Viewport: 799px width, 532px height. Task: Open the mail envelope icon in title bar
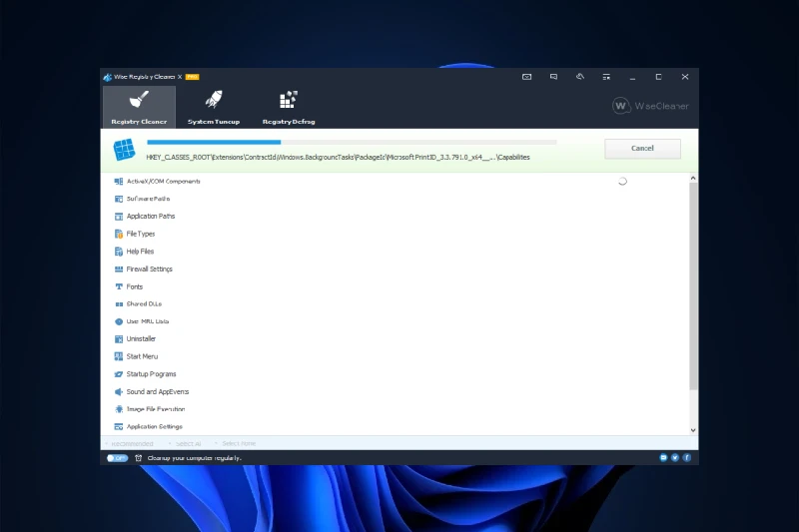[x=527, y=77]
